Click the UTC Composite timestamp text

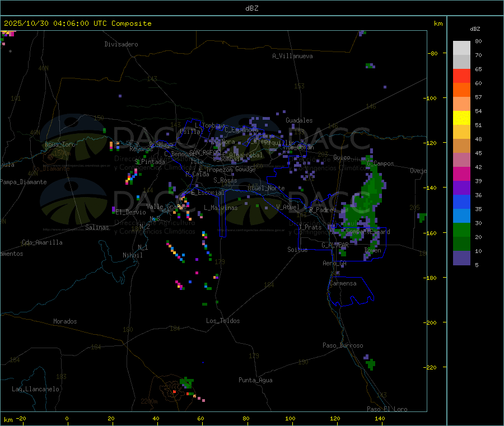point(77,24)
